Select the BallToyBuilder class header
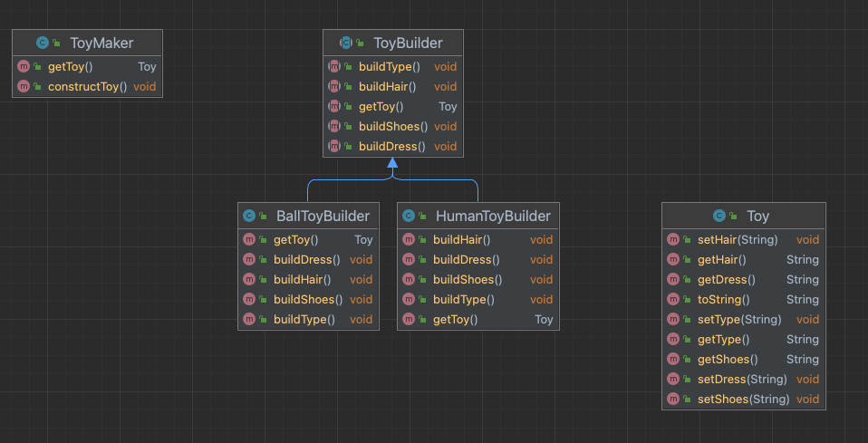Viewport: 868px width, 443px height. click(308, 216)
